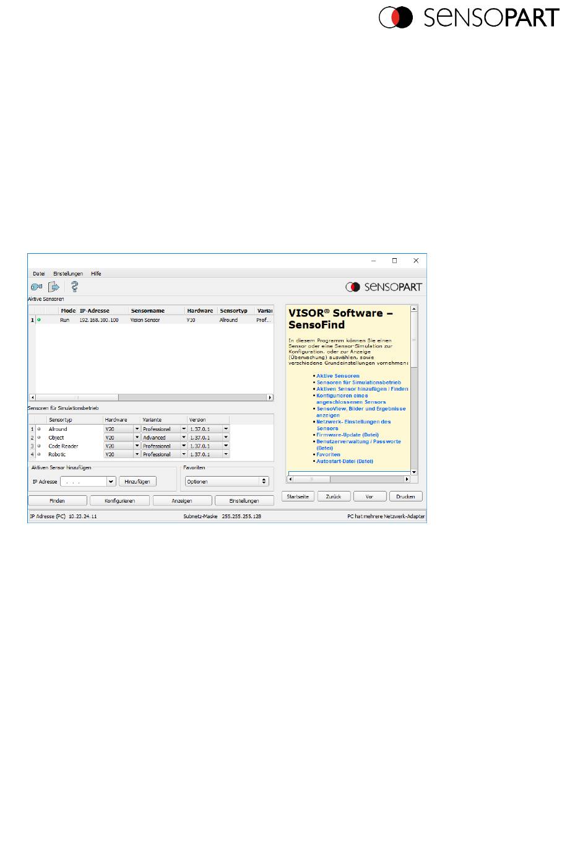
Task: Click right arrow of active sensors scrollbar
Action: (270, 397)
